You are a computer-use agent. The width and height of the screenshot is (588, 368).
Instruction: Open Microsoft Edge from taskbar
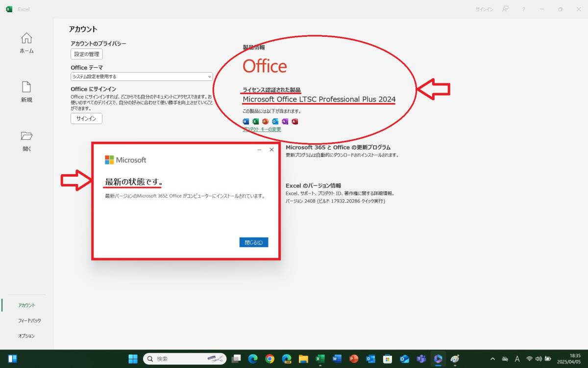253,359
